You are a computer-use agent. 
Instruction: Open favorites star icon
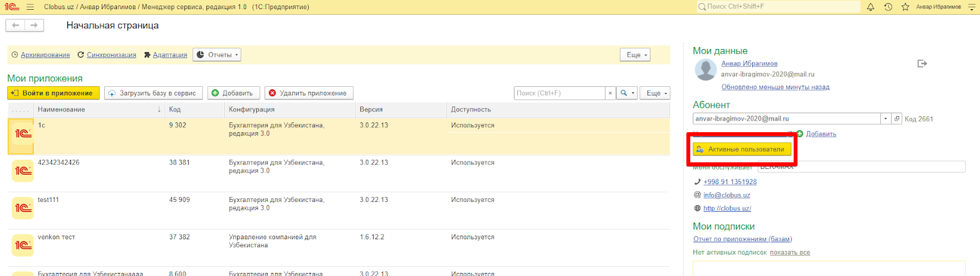pos(905,7)
